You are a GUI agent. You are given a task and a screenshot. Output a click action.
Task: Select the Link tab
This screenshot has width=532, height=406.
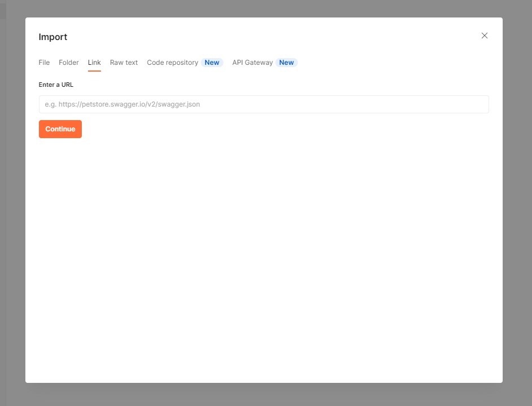pyautogui.click(x=94, y=63)
